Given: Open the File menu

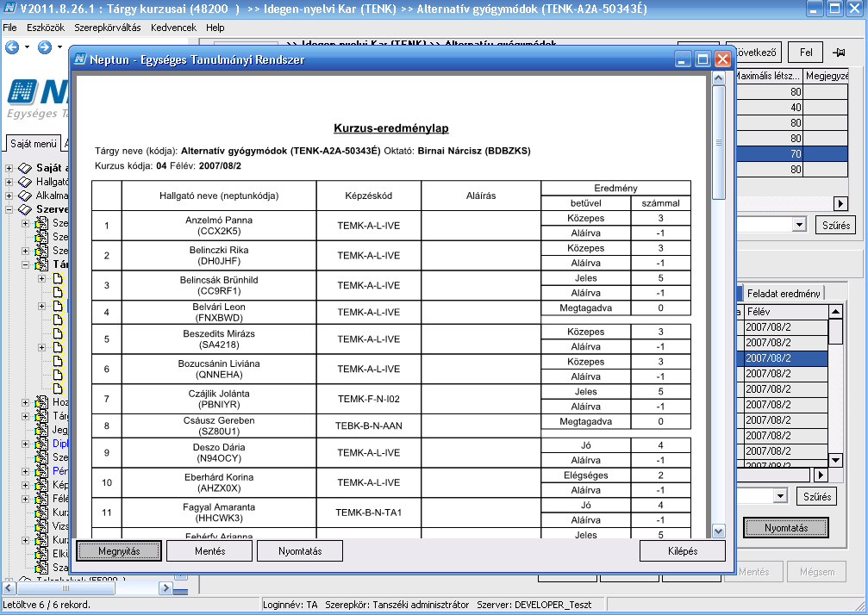Looking at the screenshot, I should 9,28.
